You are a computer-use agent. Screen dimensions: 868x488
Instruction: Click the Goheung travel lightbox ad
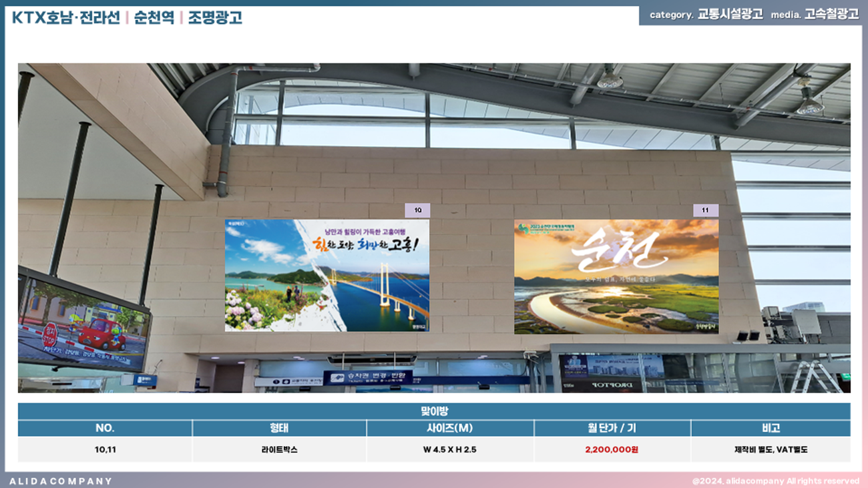tap(327, 275)
